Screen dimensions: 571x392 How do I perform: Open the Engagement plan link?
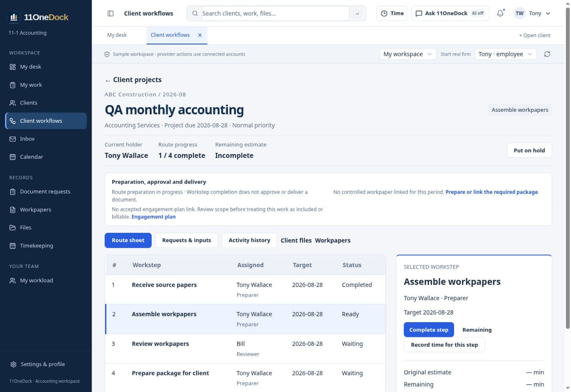point(153,217)
